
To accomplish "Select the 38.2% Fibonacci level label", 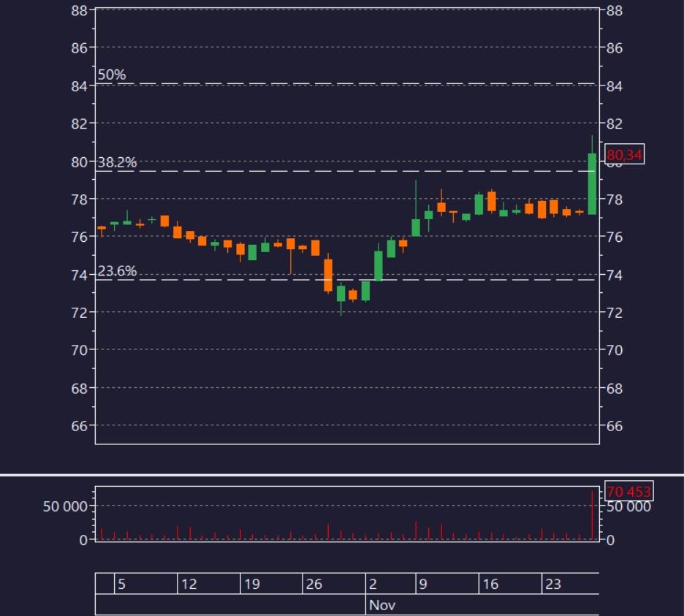I will tap(117, 162).
